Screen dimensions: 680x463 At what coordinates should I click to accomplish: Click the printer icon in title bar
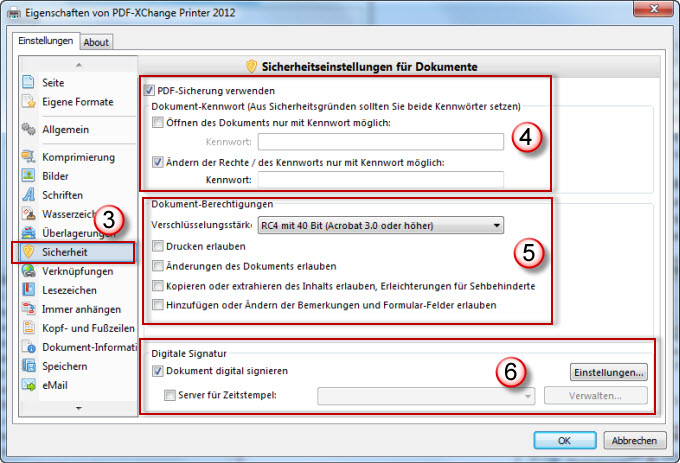pyautogui.click(x=14, y=13)
